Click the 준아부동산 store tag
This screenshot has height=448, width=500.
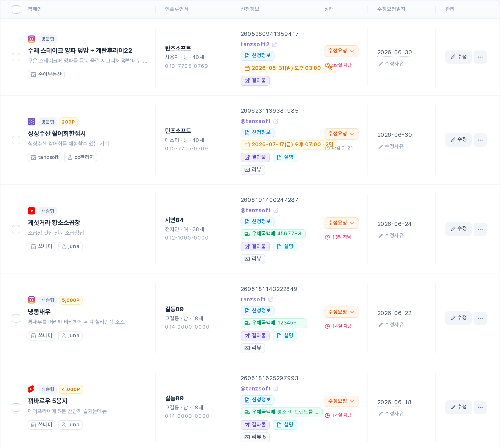click(46, 74)
